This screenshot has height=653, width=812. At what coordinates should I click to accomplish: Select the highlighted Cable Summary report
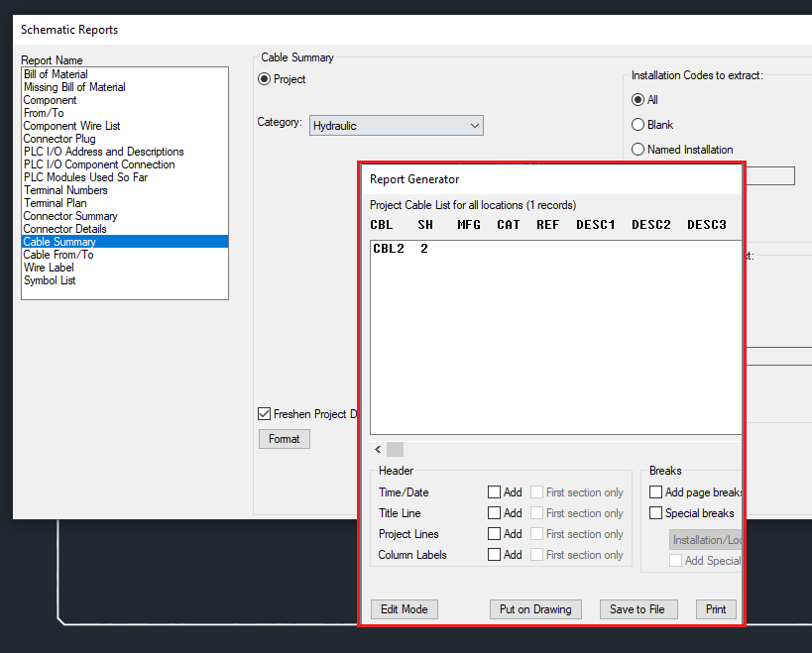[125, 242]
